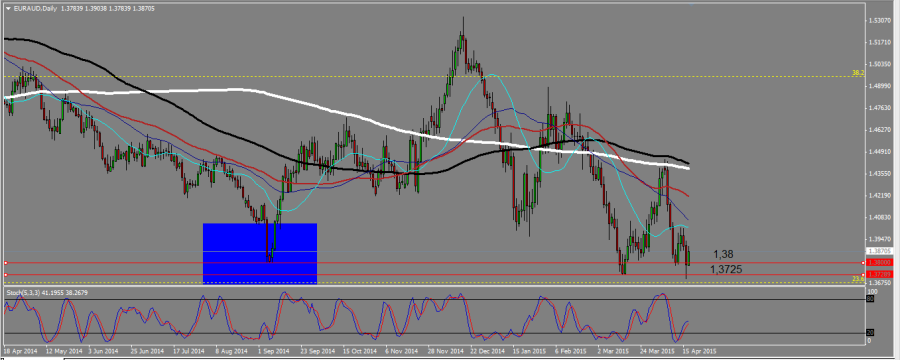Click the red 1.37289 price tag
The height and width of the screenshot is (360, 900).
point(879,274)
